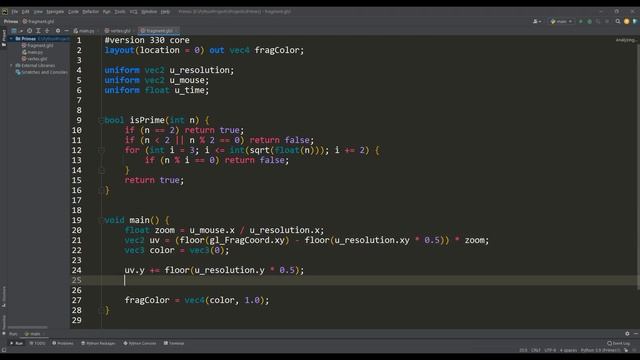Open the View menu
640x360 pixels.
point(38,11)
